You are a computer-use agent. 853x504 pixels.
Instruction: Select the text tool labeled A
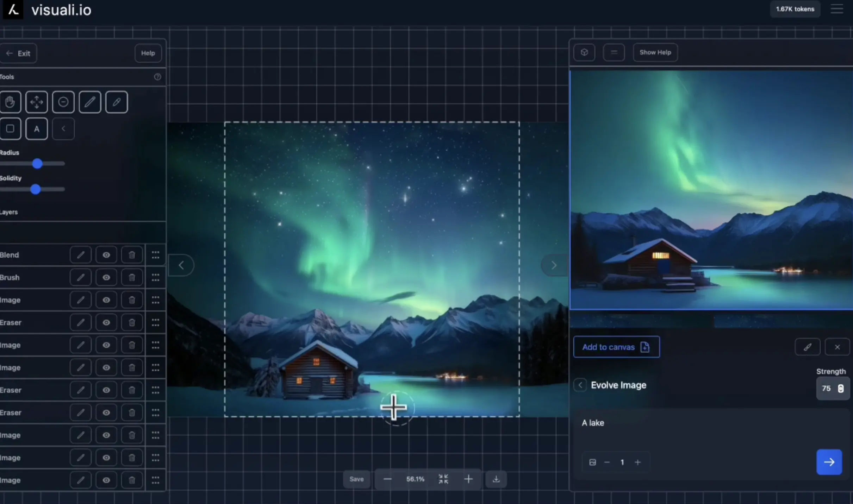[x=37, y=129]
